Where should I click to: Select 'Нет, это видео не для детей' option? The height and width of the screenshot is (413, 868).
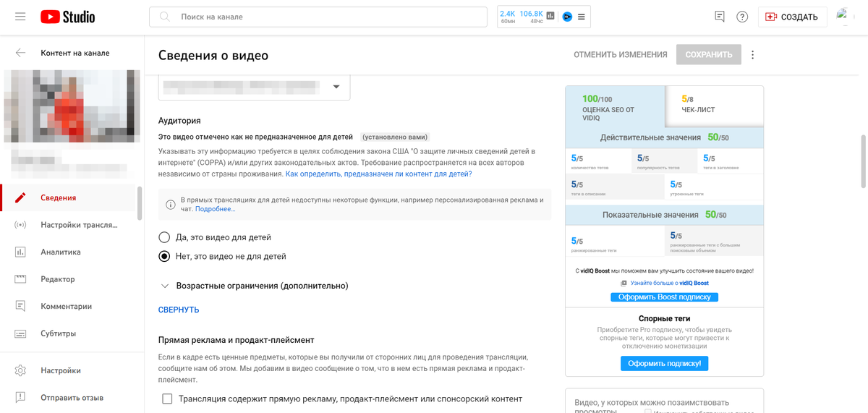click(164, 256)
